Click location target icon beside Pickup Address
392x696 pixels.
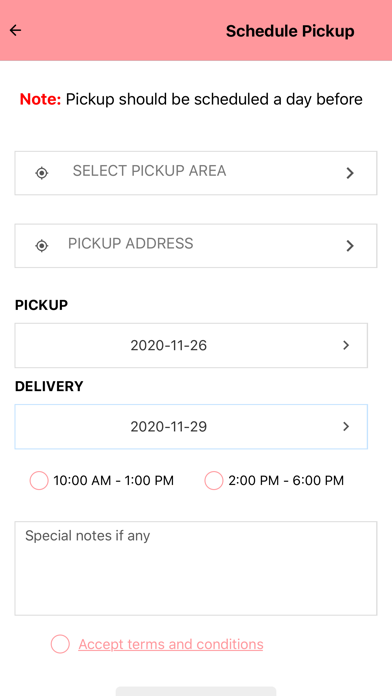pos(42,245)
